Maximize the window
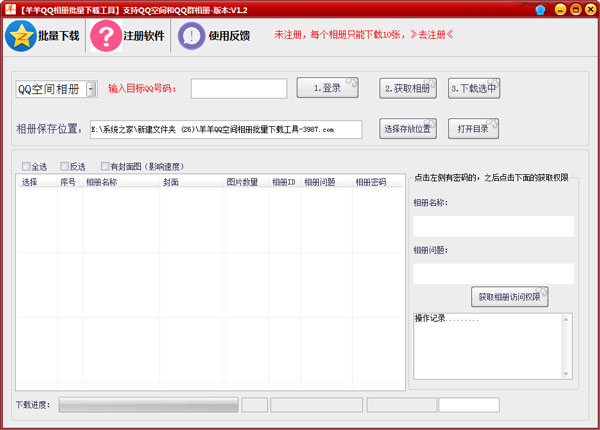The width and height of the screenshot is (600, 430). pos(576,9)
